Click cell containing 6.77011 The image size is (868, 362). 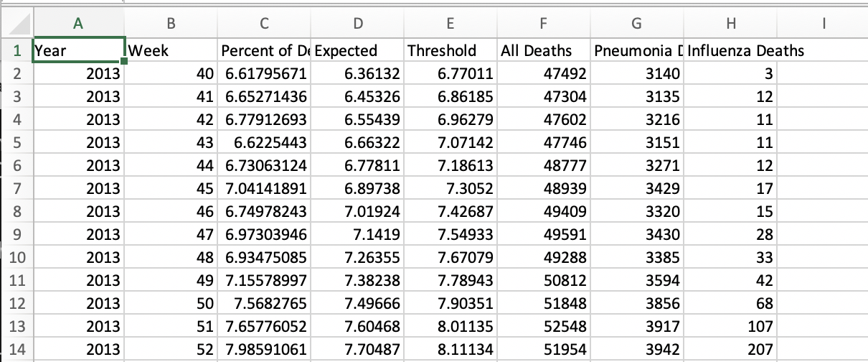(x=449, y=73)
